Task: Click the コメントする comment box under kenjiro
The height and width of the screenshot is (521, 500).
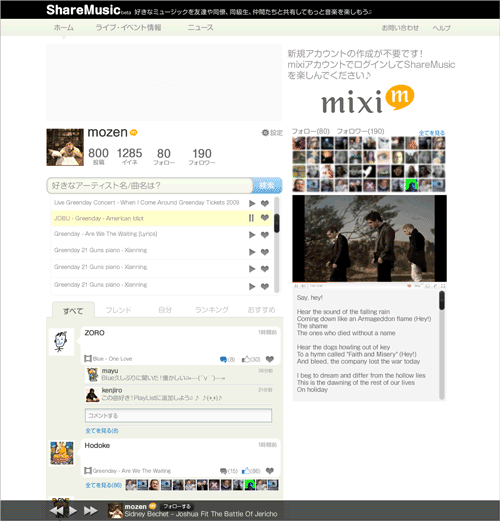Action: tap(178, 415)
